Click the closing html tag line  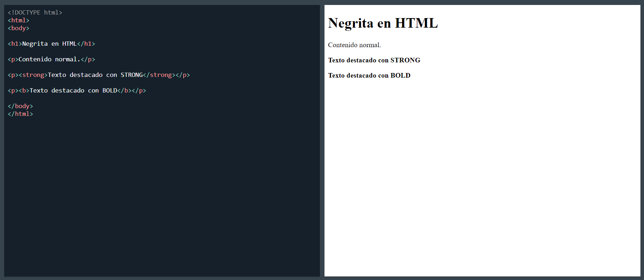click(20, 114)
